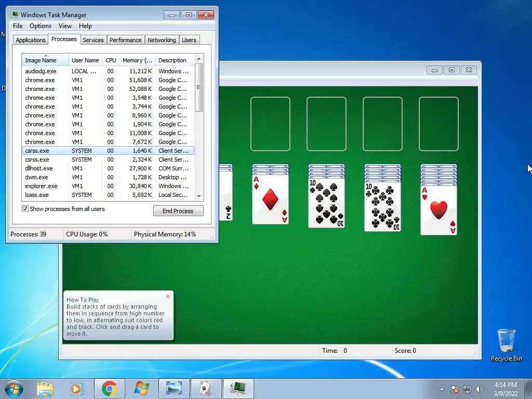The width and height of the screenshot is (532, 399).
Task: Switch to the Users tab
Action: pos(189,40)
